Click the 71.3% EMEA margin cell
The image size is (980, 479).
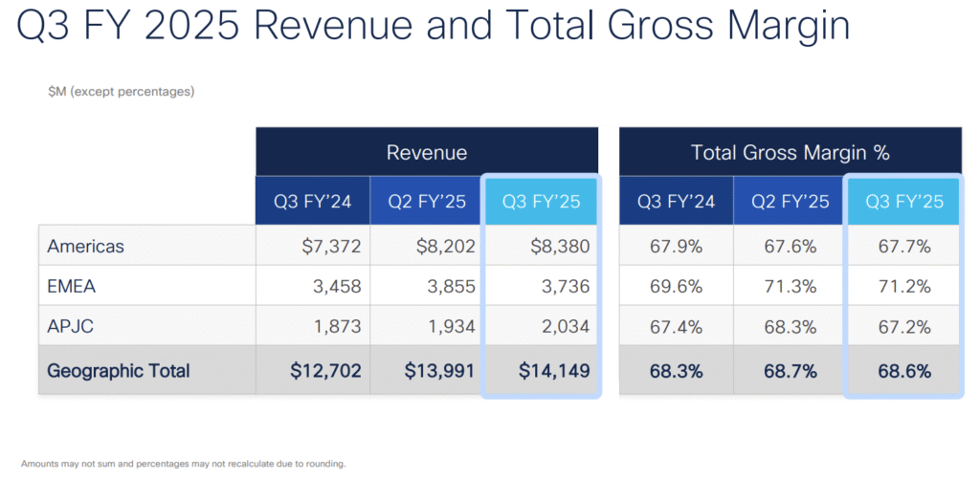pos(790,288)
